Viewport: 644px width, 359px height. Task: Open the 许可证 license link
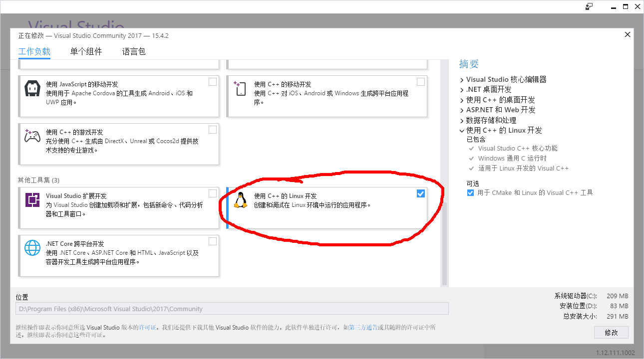click(148, 328)
